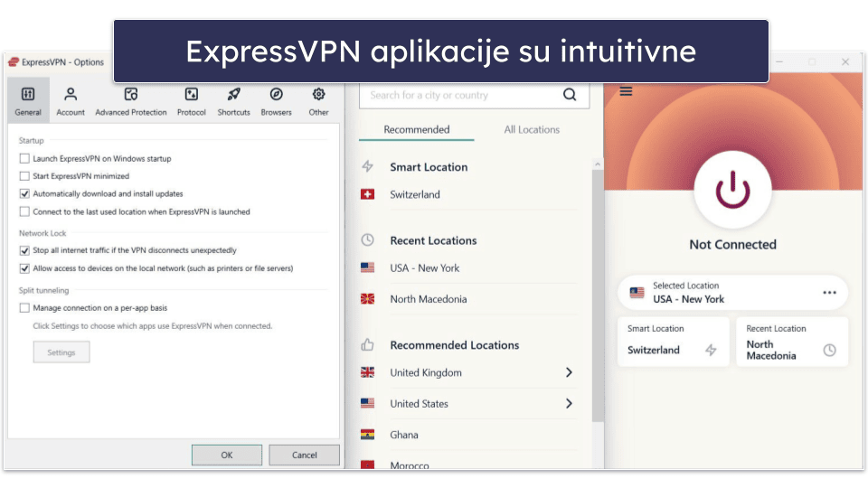Click the Recent Location North Macedonia card

coord(792,342)
